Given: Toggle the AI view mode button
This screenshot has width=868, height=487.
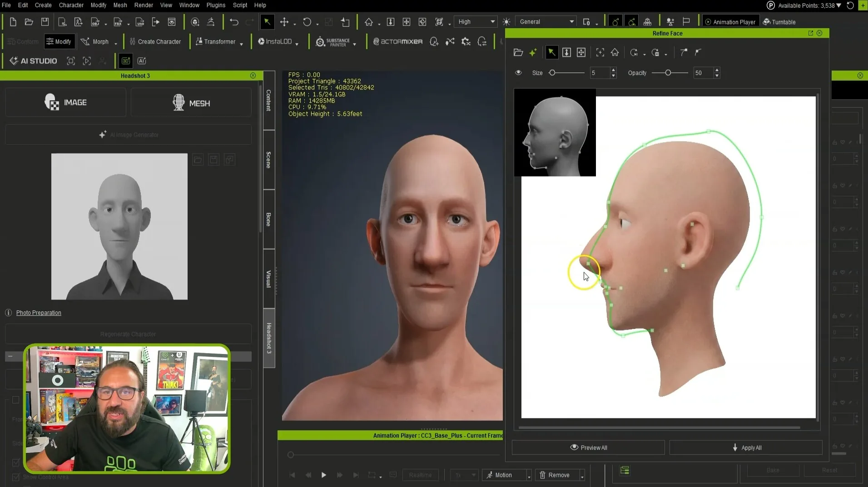Looking at the screenshot, I should (142, 61).
